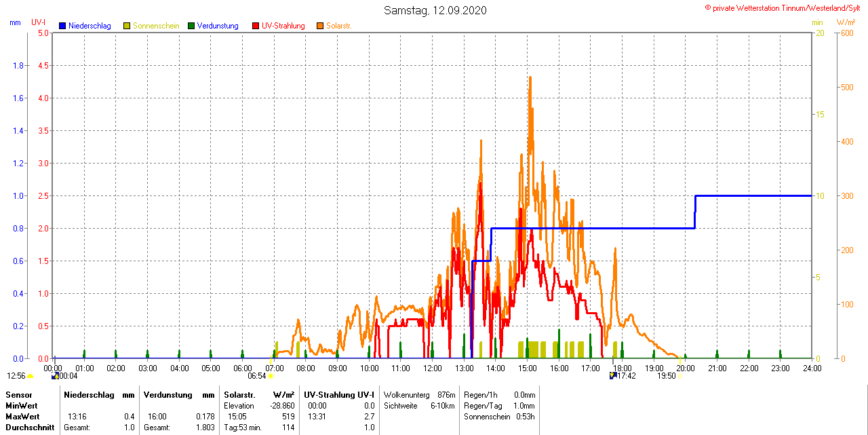Viewport: 868px width, 435px height.
Task: Select the Solarstr. legend label
Action: point(339,26)
